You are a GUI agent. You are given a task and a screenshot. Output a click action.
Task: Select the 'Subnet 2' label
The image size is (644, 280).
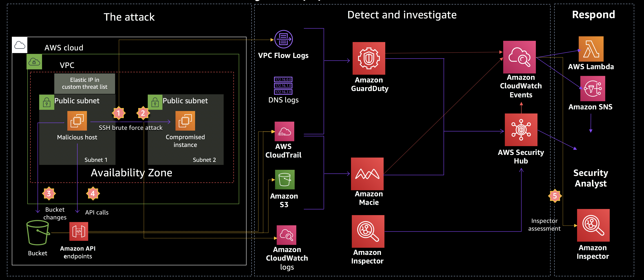pyautogui.click(x=204, y=160)
